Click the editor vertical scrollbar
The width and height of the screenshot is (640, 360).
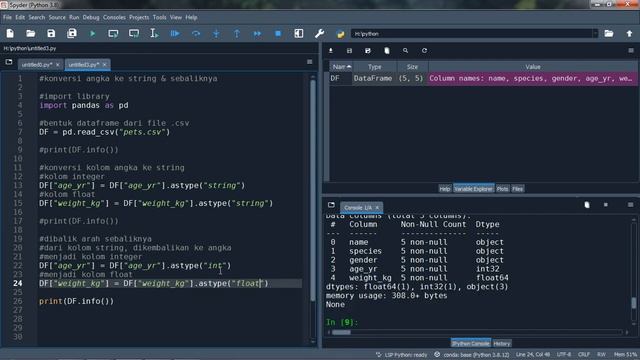313,191
